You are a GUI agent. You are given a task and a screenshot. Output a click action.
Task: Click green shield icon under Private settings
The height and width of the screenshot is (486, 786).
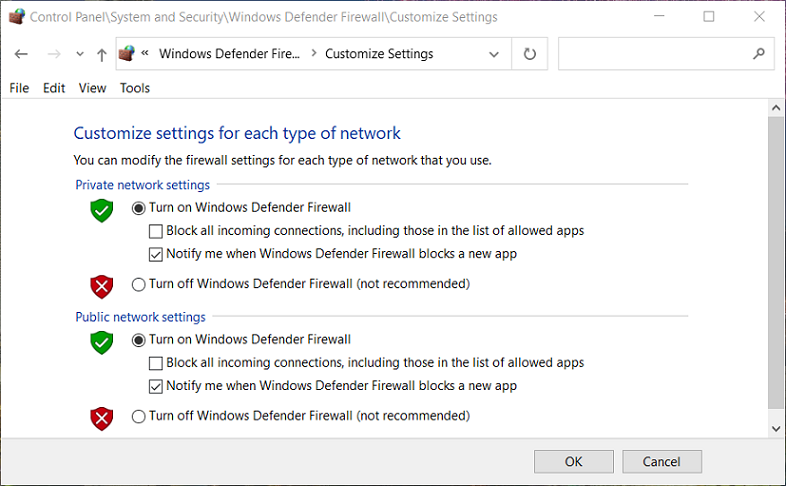tap(102, 210)
